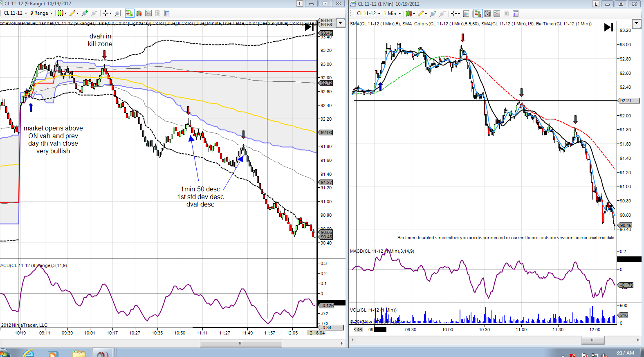Viewport: 644px width, 357px height.
Task: Click the volume value 216 marker
Action: pos(624,315)
